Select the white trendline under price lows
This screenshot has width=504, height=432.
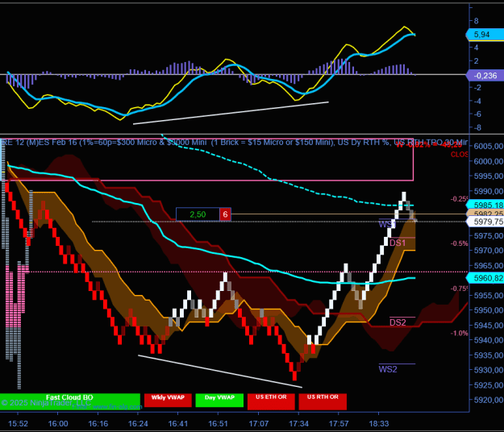(220, 372)
